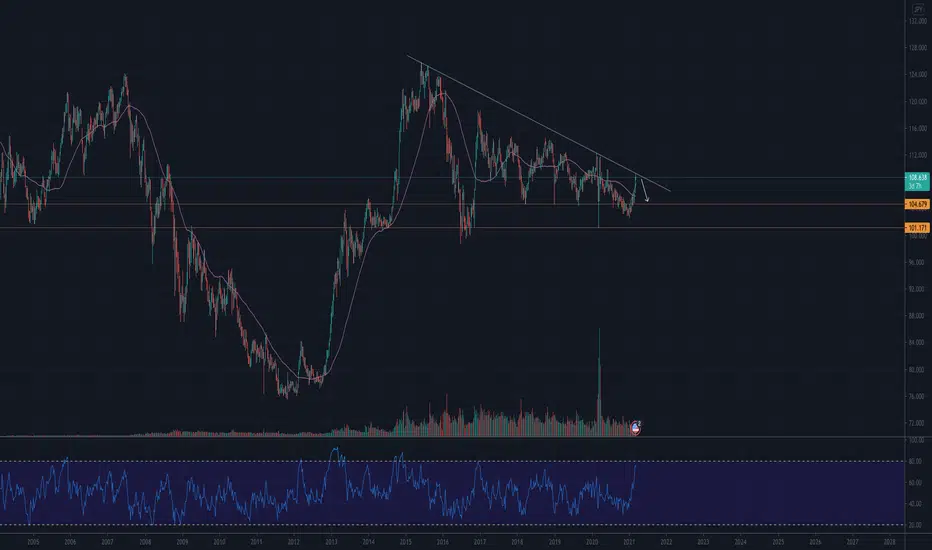Click the 2014 label on time axis
932x550 pixels.
[369, 542]
